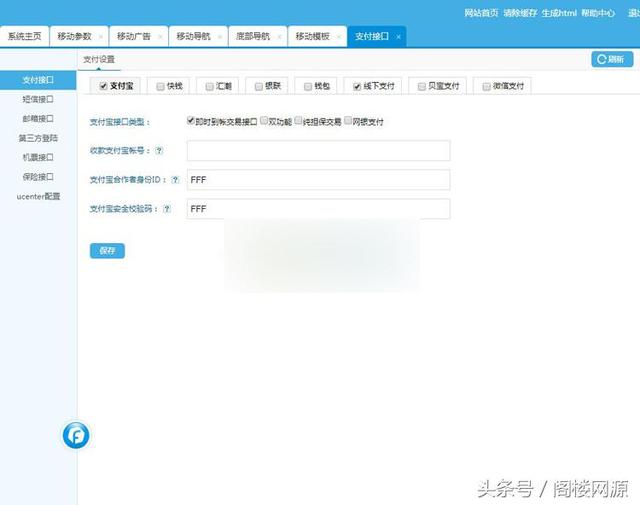Click help icon next to 收款支付宝帐号
Viewport: 640px width, 505px height.
(159, 150)
